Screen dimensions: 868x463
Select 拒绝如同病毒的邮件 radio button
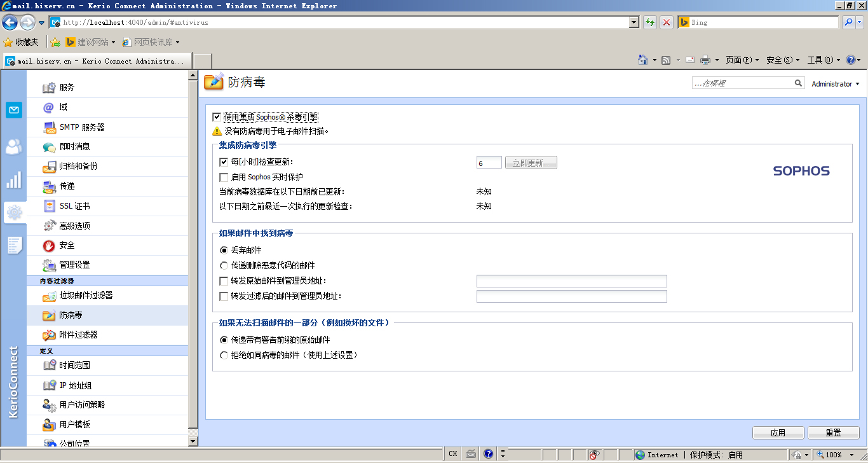pyautogui.click(x=224, y=356)
